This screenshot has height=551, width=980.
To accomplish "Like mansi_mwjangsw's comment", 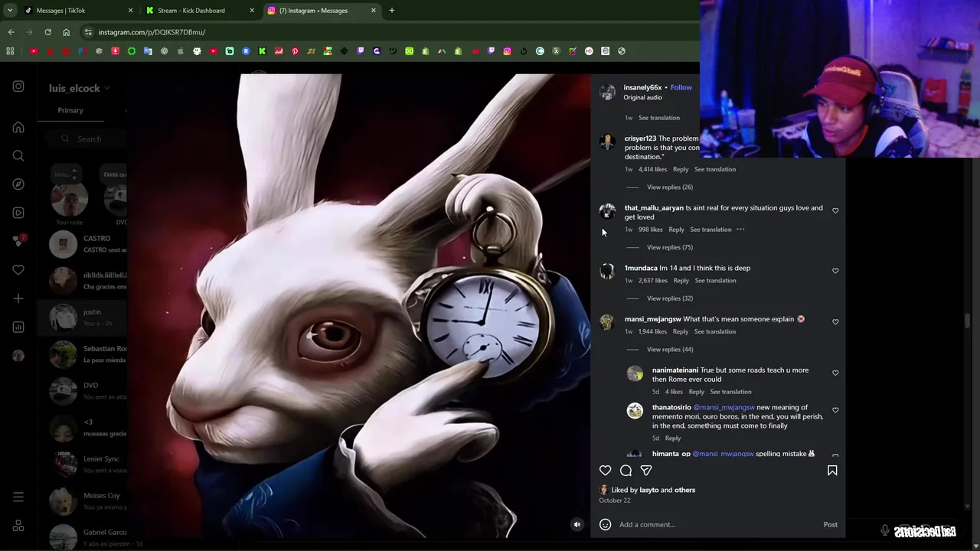I will coord(835,322).
